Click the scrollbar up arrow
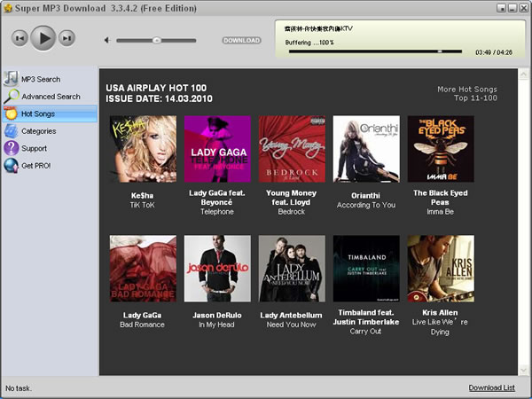Screen dimensions: 532x399 [x=523, y=74]
